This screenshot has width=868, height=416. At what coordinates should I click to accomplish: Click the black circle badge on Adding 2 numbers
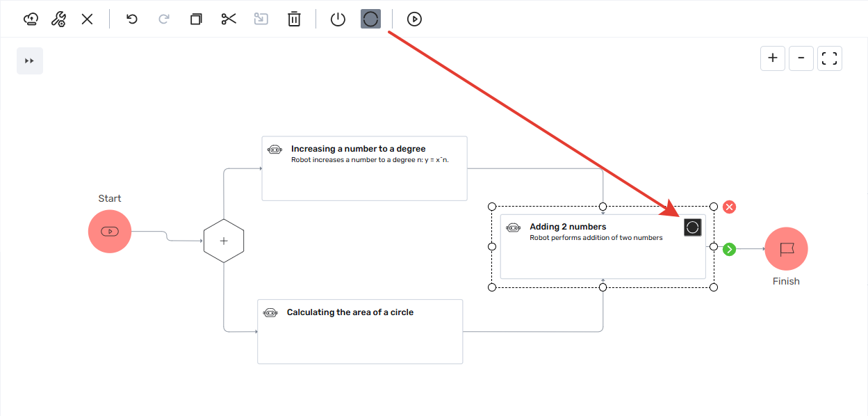[x=692, y=227]
